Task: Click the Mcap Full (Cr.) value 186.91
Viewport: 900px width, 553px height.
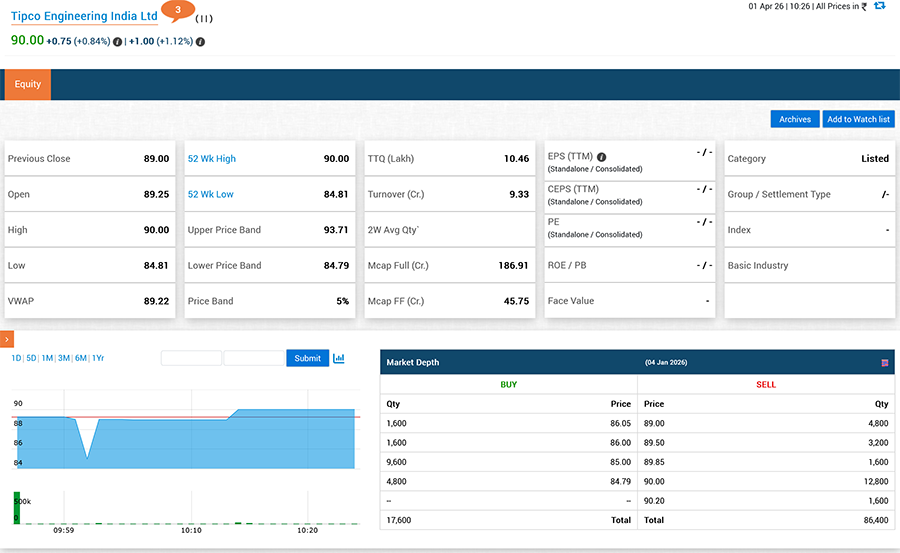Action: point(513,266)
